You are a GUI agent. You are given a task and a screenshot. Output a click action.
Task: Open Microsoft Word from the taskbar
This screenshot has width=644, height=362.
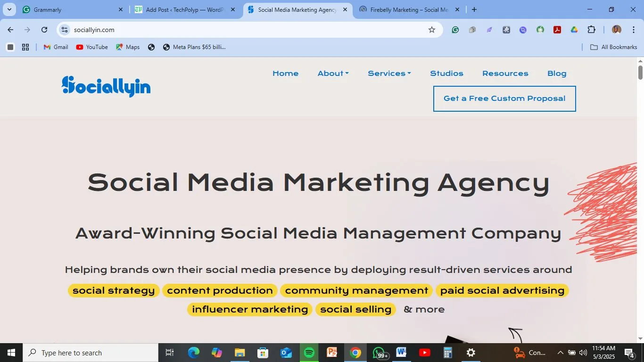coord(401,353)
